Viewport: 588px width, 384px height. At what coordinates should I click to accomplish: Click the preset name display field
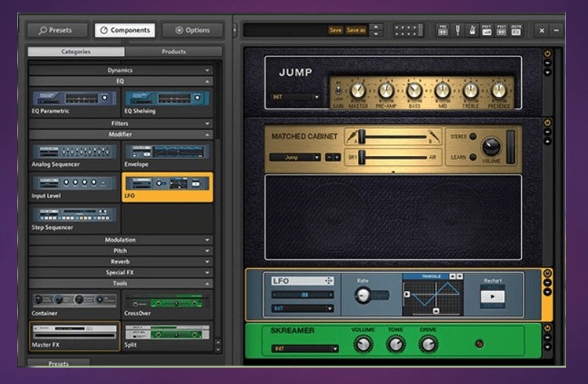[285, 30]
